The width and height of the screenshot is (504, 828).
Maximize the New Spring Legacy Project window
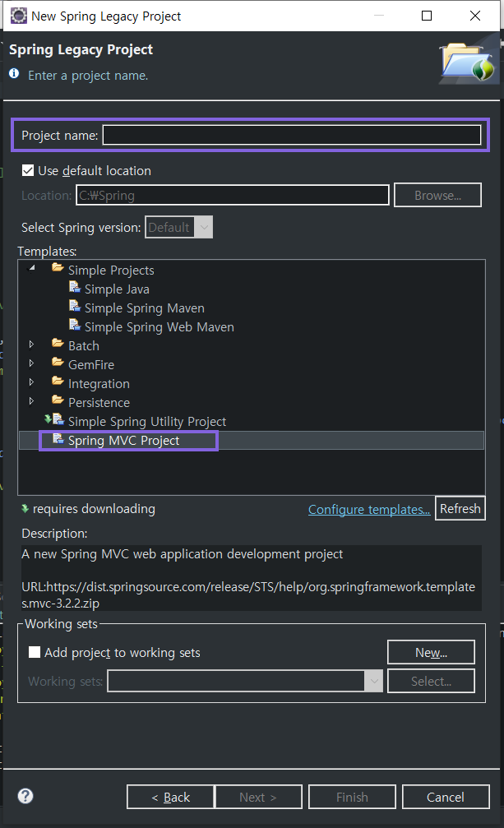[x=427, y=16]
